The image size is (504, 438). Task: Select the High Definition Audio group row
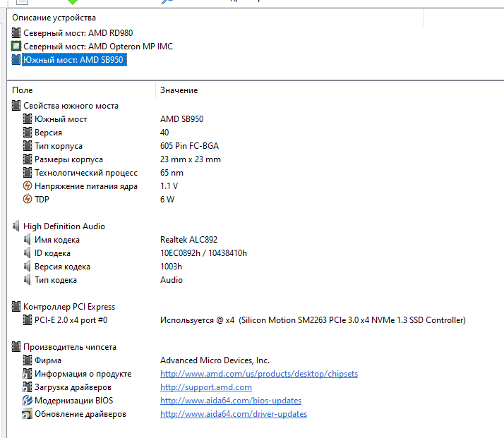tap(64, 226)
